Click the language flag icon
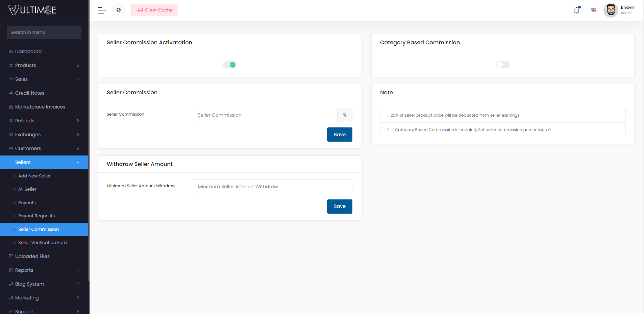644x314 pixels. [x=593, y=10]
